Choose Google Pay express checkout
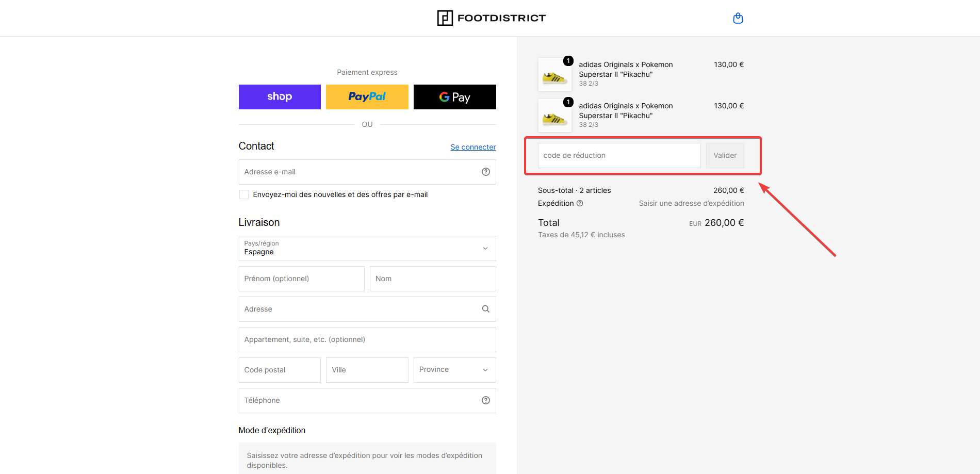The width and height of the screenshot is (980, 474). point(455,97)
